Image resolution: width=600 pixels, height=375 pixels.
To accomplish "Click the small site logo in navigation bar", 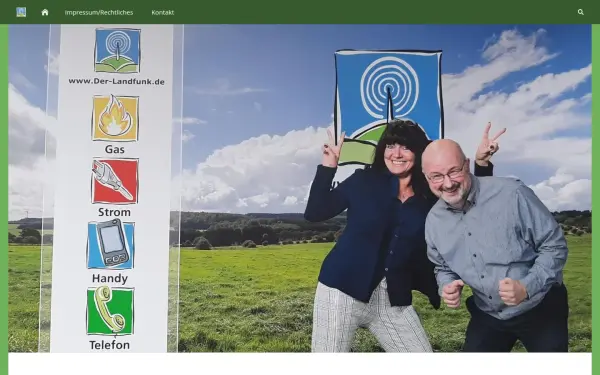I will coord(21,12).
